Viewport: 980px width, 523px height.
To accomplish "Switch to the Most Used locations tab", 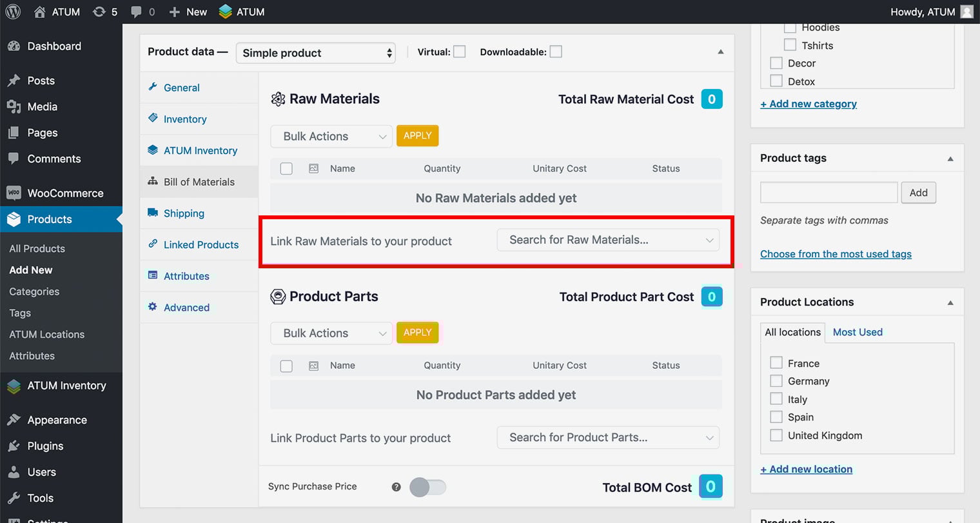I will pyautogui.click(x=857, y=332).
